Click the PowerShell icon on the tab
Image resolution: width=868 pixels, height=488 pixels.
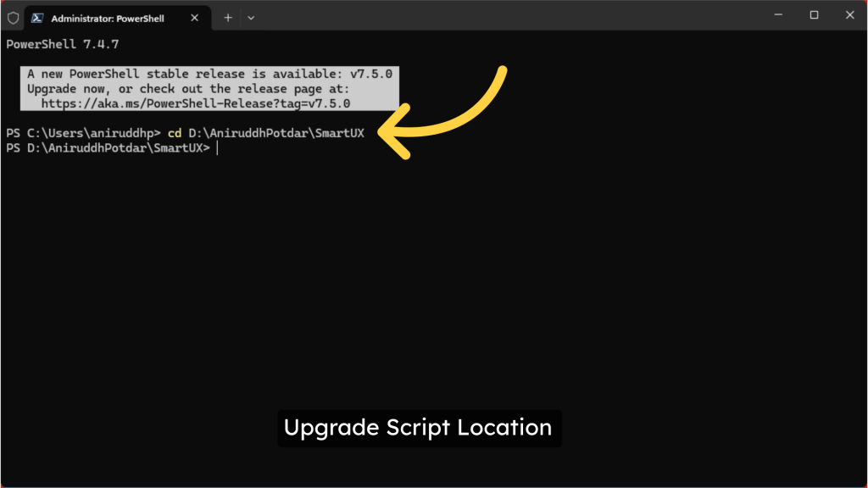point(38,18)
